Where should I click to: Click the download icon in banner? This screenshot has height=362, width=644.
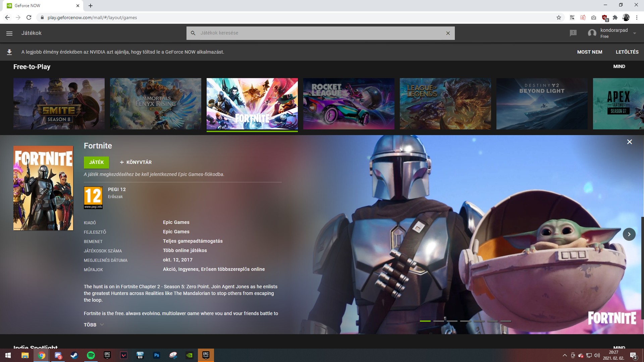click(9, 52)
